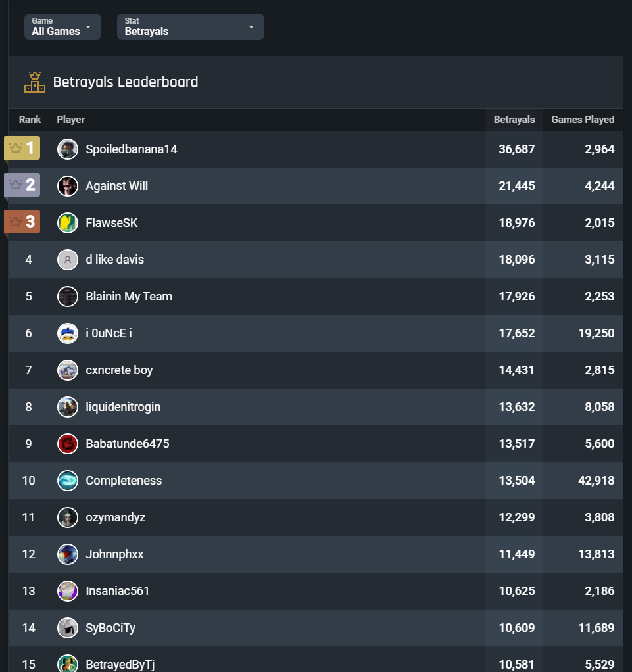Select i 0uNcE i's duck avatar
Viewport: 632px width, 672px height.
pyautogui.click(x=68, y=333)
